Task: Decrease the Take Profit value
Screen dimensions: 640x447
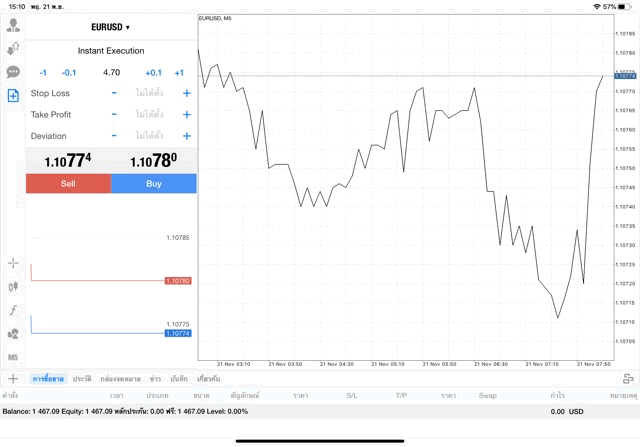Action: [114, 114]
